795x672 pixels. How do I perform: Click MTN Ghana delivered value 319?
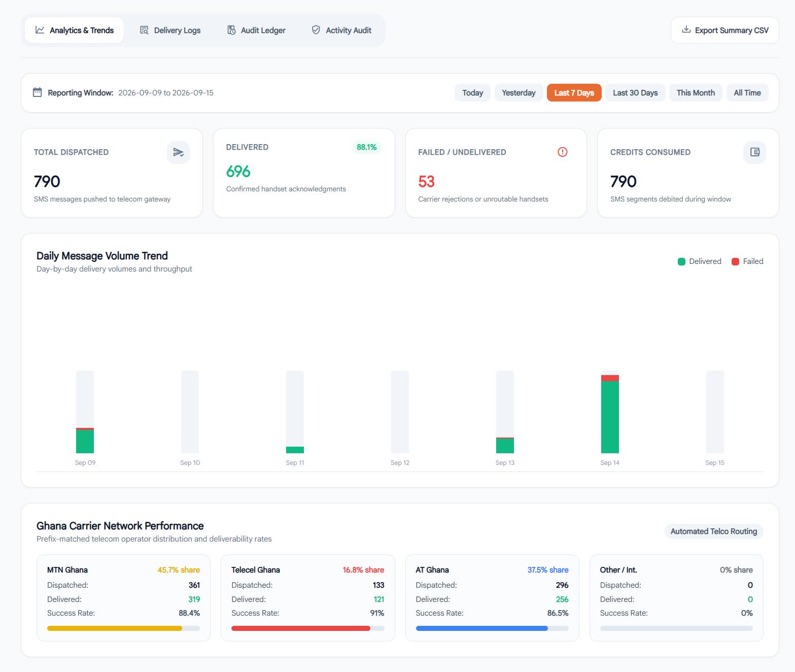pos(194,599)
